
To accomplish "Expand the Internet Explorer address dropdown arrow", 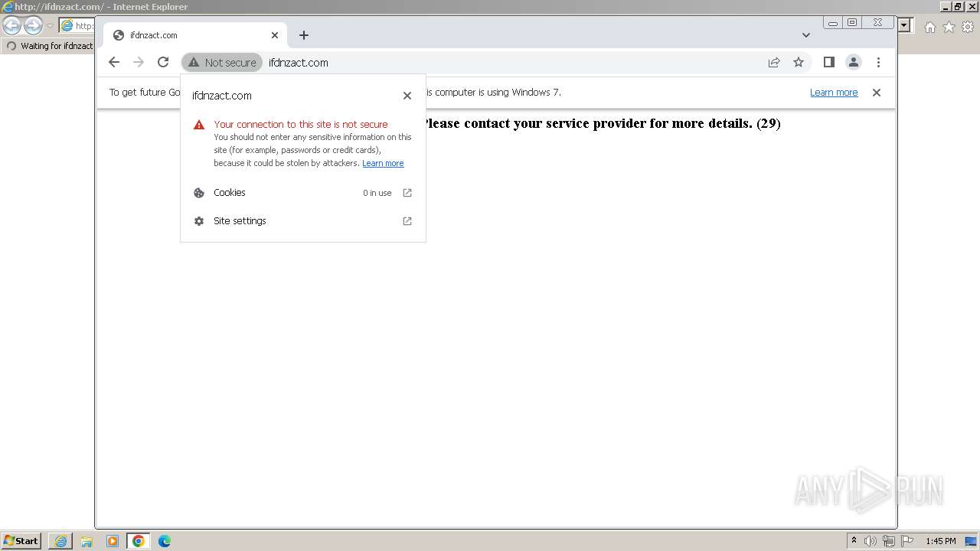I will coord(904,25).
